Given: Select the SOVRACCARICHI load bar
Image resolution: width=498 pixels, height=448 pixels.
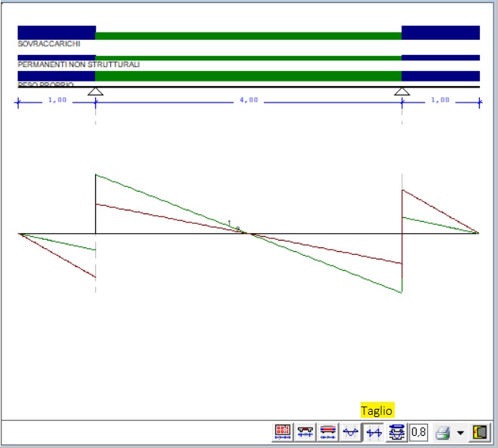Looking at the screenshot, I should [x=248, y=35].
